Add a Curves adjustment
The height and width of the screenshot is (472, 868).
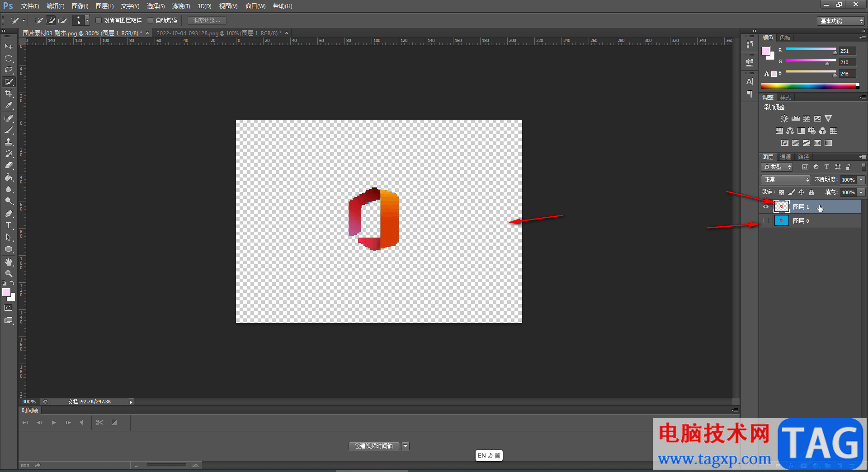807,119
